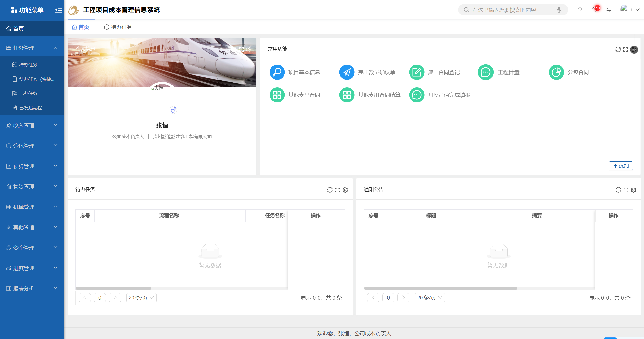This screenshot has height=339, width=644.
Task: Open user account dropdown arrow
Action: tap(637, 10)
